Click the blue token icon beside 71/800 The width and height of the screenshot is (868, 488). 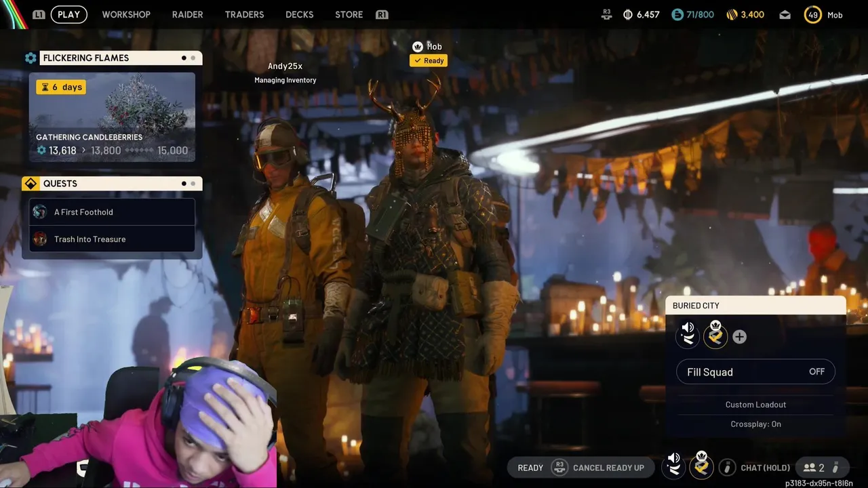(x=677, y=14)
